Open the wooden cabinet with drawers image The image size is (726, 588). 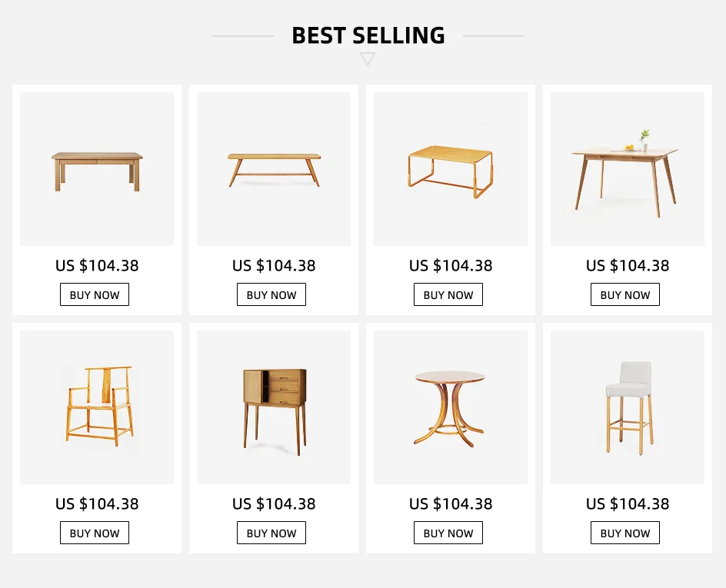coord(274,407)
